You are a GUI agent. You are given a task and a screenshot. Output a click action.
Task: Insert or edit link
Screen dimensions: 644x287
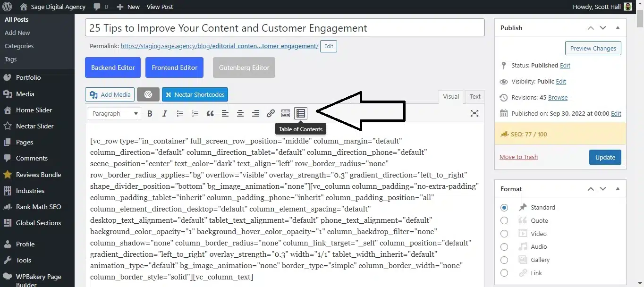[x=271, y=113]
